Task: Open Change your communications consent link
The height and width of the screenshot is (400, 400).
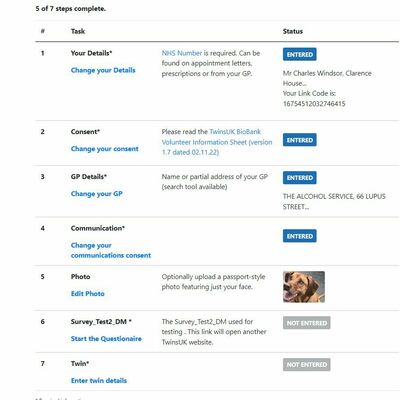Action: point(111,250)
